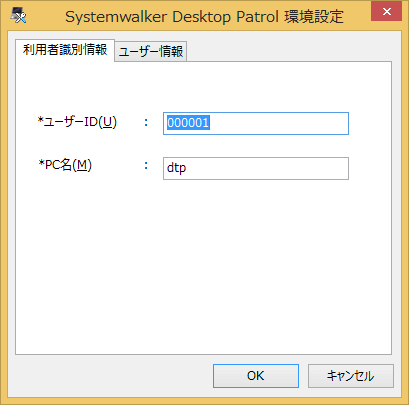Select the 利用者識別情報 tab

[65, 50]
